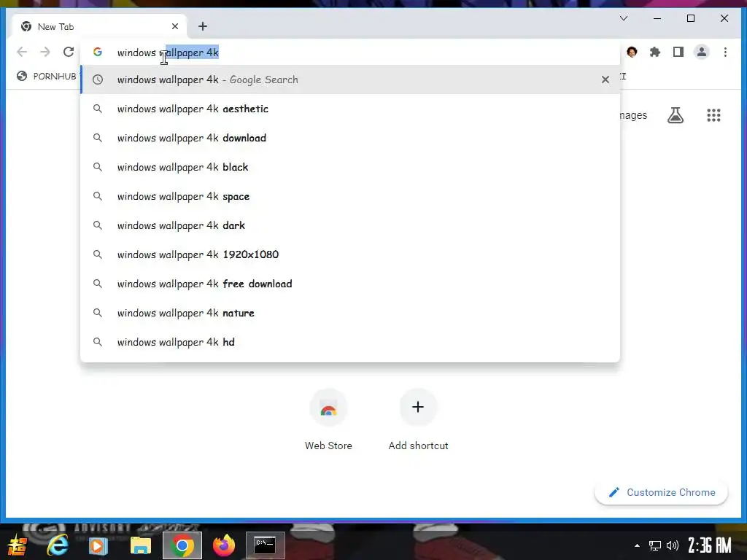Open the Images link on the new tab page

coord(633,115)
